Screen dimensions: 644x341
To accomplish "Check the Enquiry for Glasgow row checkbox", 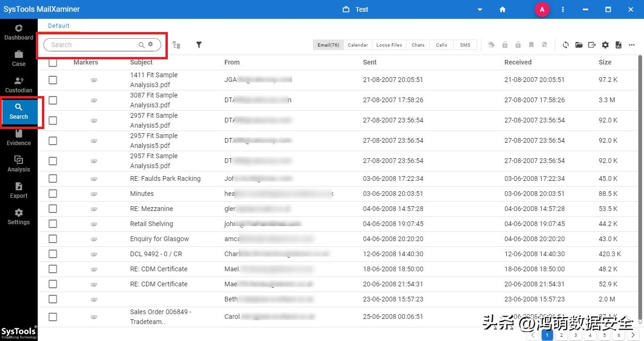I will pyautogui.click(x=53, y=239).
